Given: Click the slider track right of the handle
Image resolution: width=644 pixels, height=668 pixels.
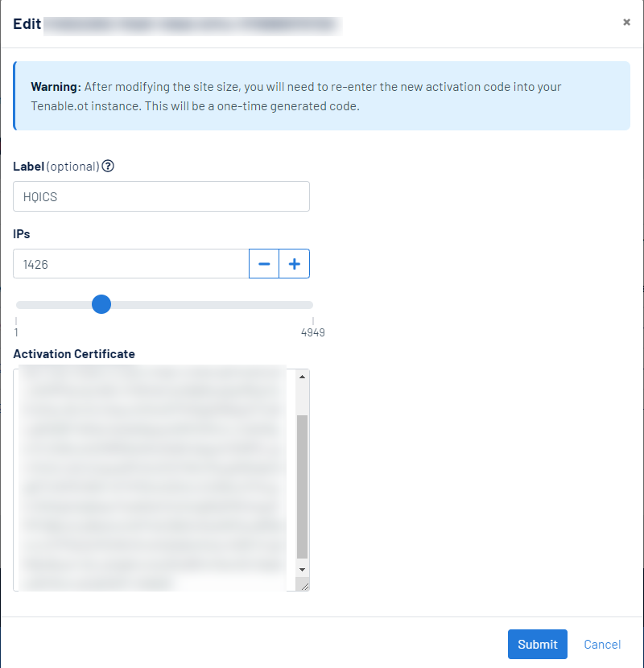Looking at the screenshot, I should [x=209, y=305].
